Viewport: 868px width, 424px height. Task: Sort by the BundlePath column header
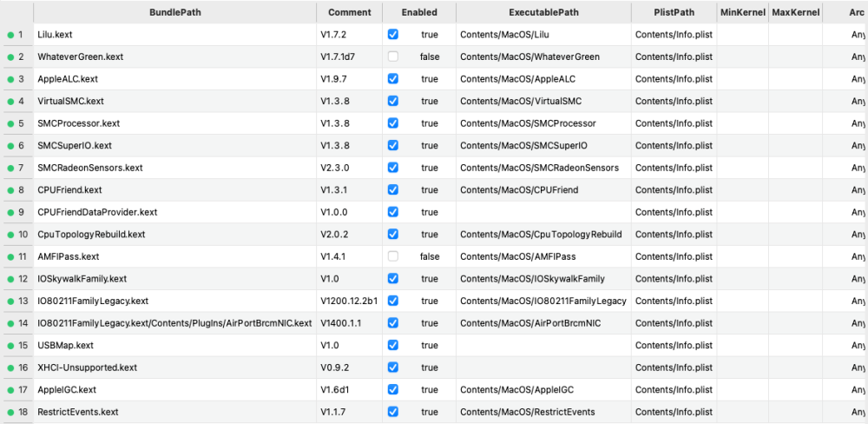point(175,12)
